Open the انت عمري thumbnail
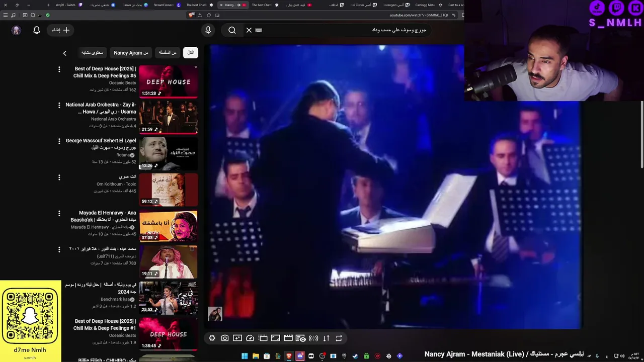The height and width of the screenshot is (362, 644). (x=168, y=190)
